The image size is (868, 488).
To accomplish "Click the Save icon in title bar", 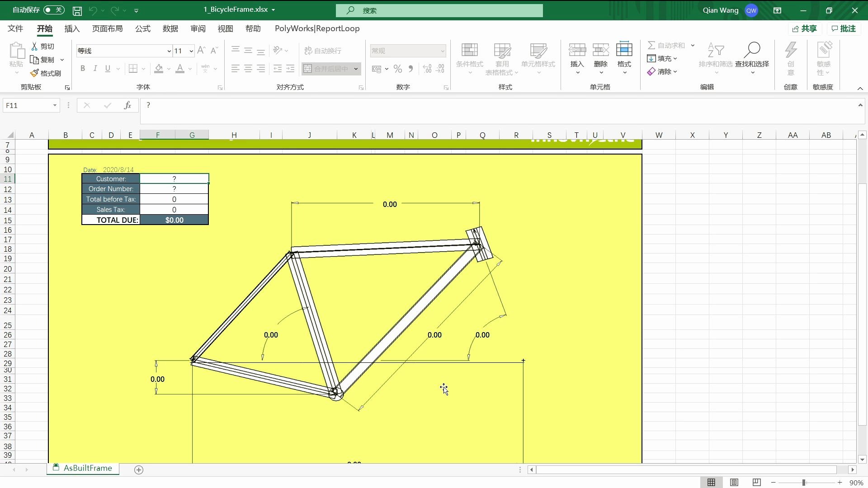I will click(x=77, y=10).
